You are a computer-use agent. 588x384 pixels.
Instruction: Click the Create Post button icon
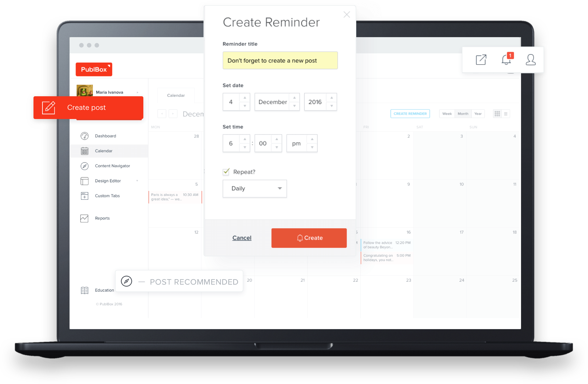(48, 107)
